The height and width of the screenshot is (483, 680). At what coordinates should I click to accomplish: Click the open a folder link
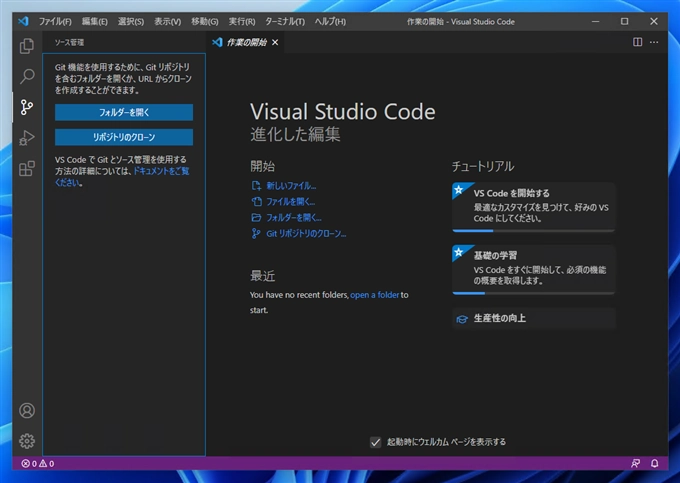[375, 295]
